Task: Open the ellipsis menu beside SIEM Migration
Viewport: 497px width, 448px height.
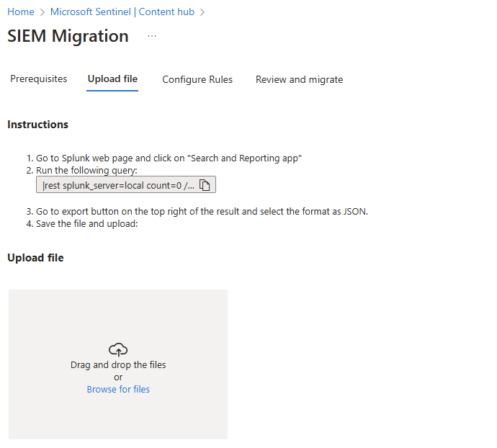Action: [x=152, y=36]
